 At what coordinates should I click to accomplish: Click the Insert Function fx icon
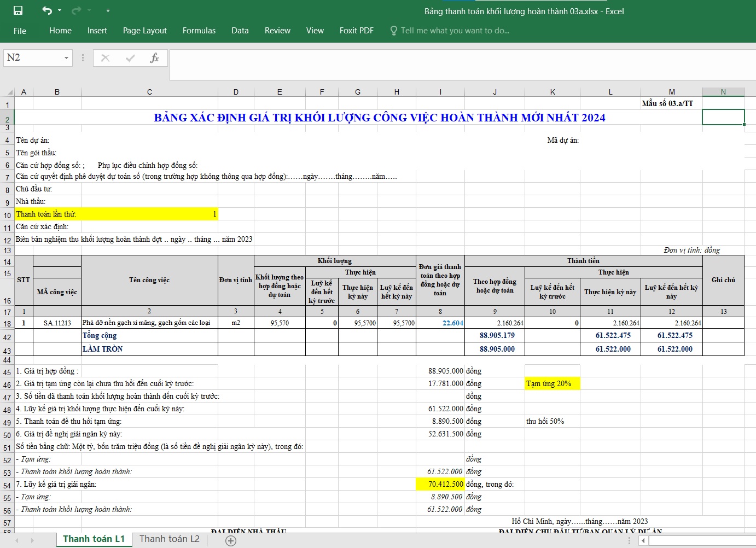pos(154,58)
